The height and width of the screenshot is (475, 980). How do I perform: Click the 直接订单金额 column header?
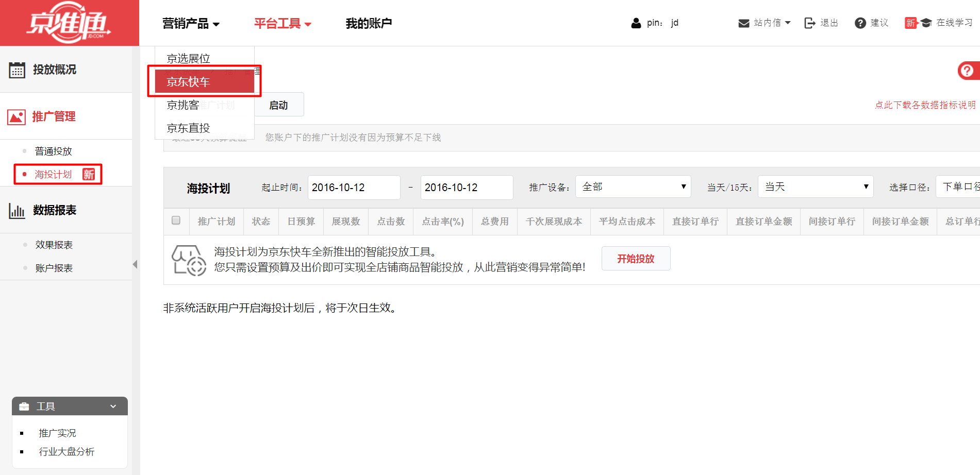point(764,222)
